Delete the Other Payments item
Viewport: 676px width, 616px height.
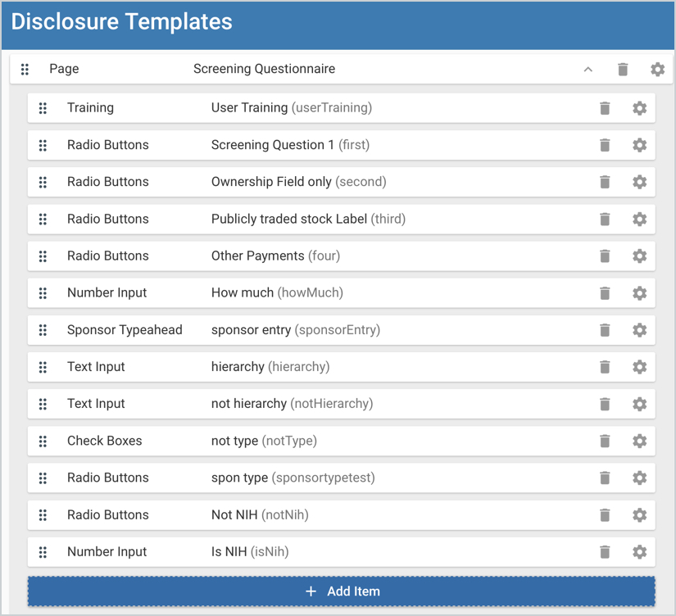point(605,256)
